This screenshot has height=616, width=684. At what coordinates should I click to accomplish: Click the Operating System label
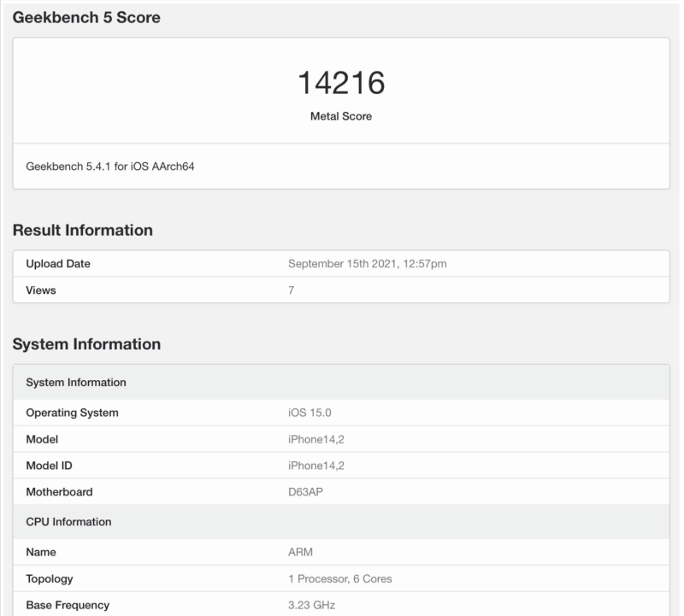coord(72,413)
